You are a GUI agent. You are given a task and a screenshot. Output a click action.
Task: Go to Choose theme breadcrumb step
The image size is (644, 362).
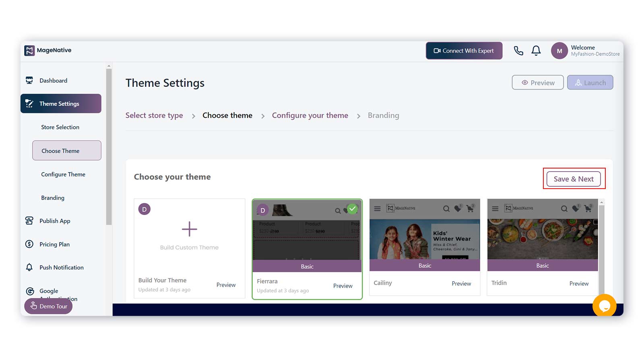(227, 115)
